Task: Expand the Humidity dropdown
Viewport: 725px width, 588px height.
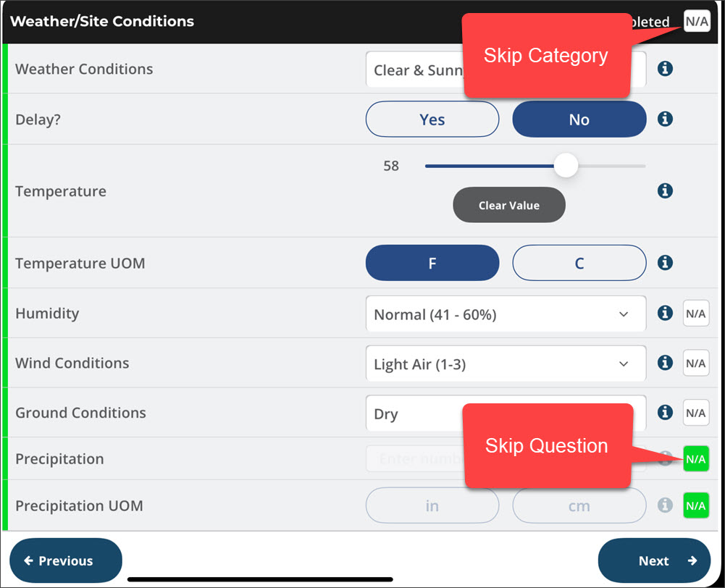Action: 506,314
